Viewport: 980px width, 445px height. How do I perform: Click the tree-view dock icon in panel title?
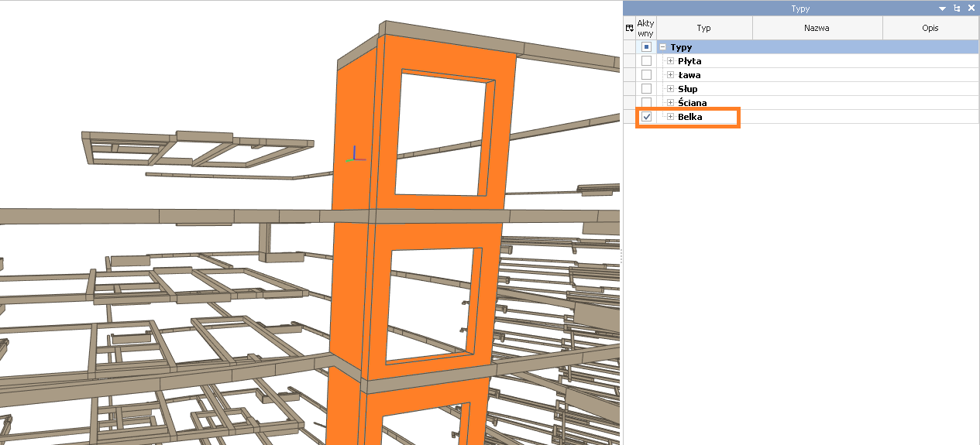pos(958,8)
